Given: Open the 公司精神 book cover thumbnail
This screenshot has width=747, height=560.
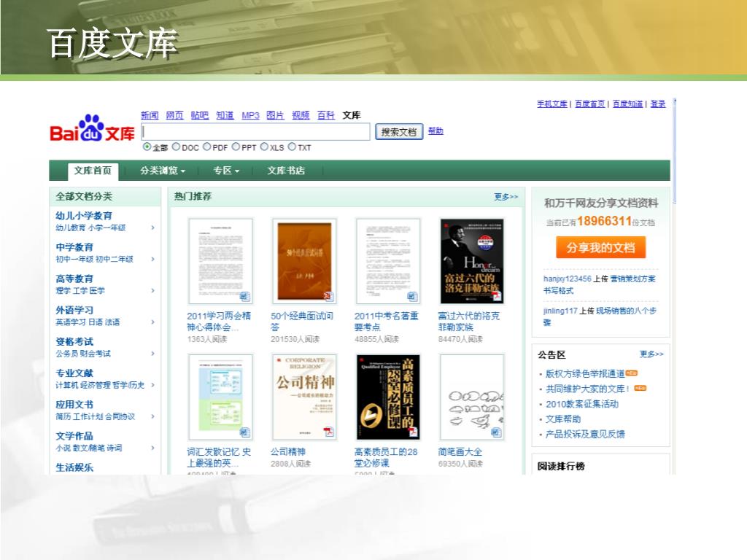Looking at the screenshot, I should [x=304, y=397].
